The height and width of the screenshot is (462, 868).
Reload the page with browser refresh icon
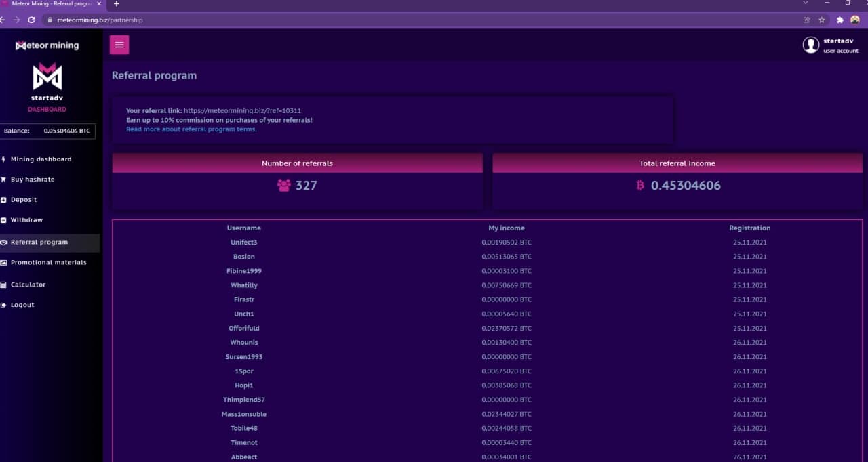pos(31,20)
